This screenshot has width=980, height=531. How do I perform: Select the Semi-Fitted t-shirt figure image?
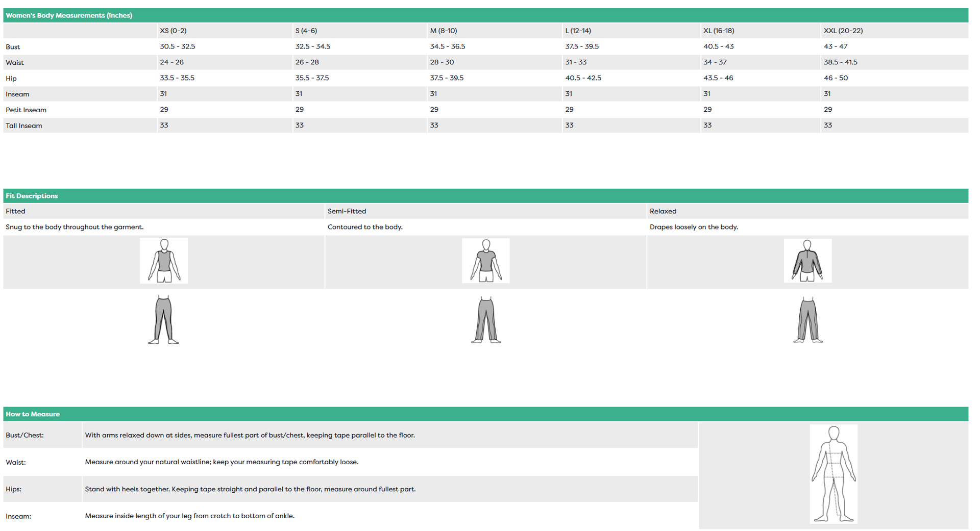coord(485,261)
